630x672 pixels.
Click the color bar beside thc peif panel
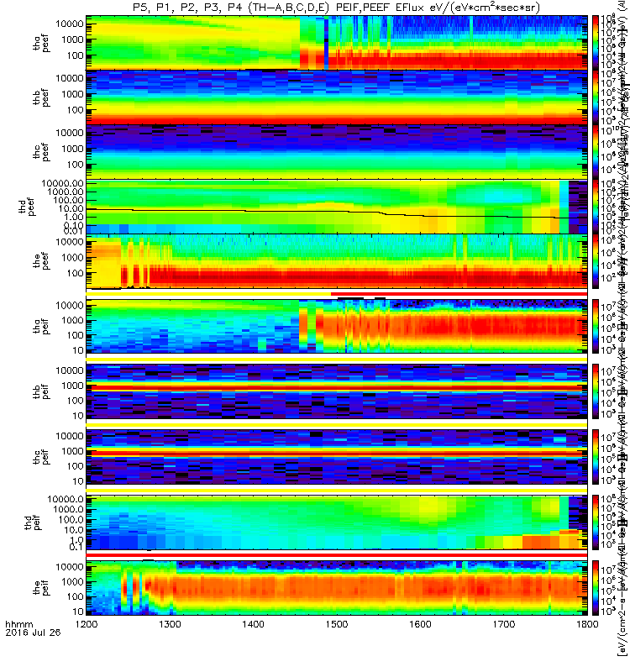coord(596,457)
